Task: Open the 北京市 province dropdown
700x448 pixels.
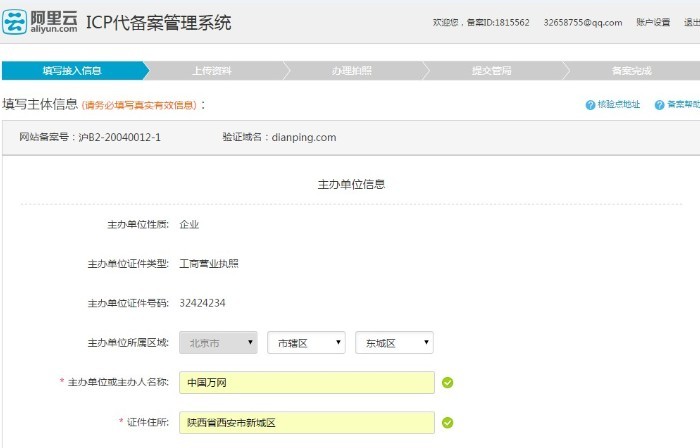Action: (218, 343)
